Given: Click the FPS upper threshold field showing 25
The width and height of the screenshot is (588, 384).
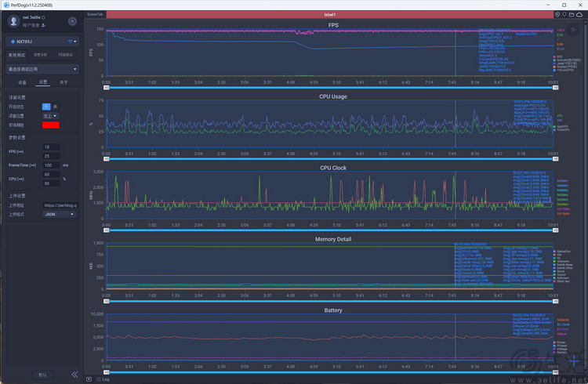Looking at the screenshot, I should (x=52, y=156).
